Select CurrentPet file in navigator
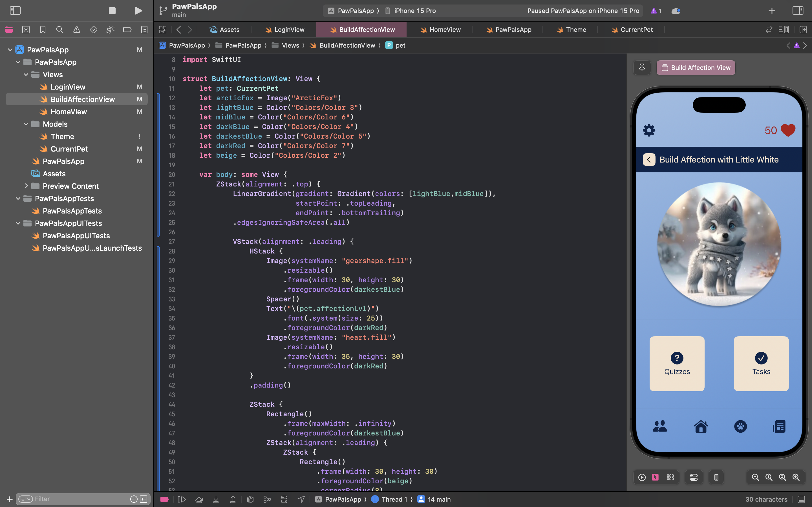Image resolution: width=812 pixels, height=507 pixels. tap(69, 149)
